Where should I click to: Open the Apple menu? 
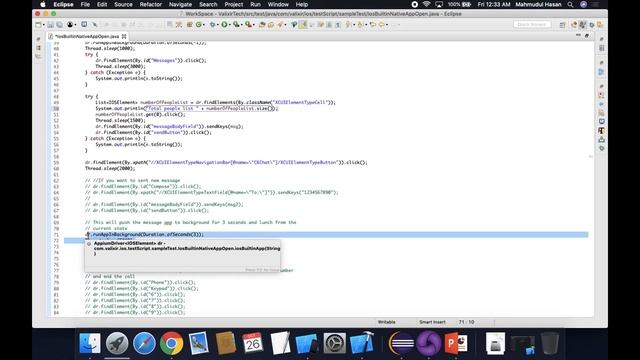pyautogui.click(x=42, y=4)
